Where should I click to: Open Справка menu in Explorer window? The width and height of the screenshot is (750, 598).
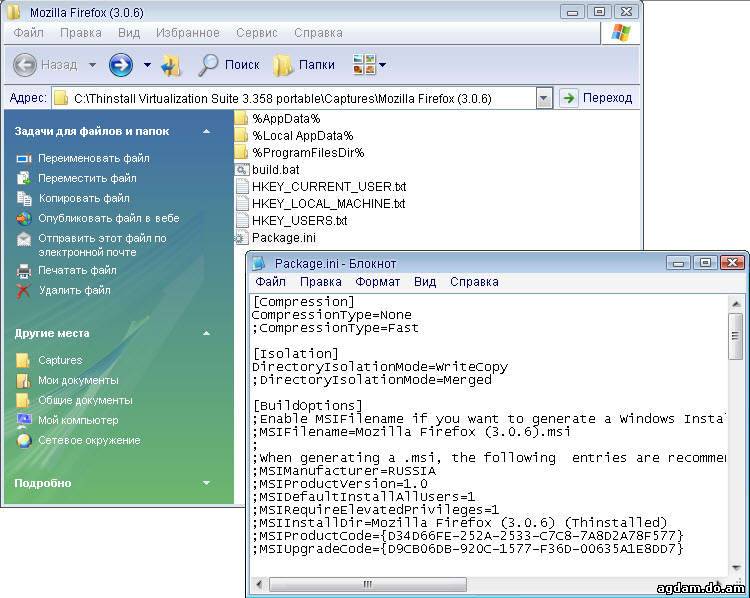click(318, 33)
